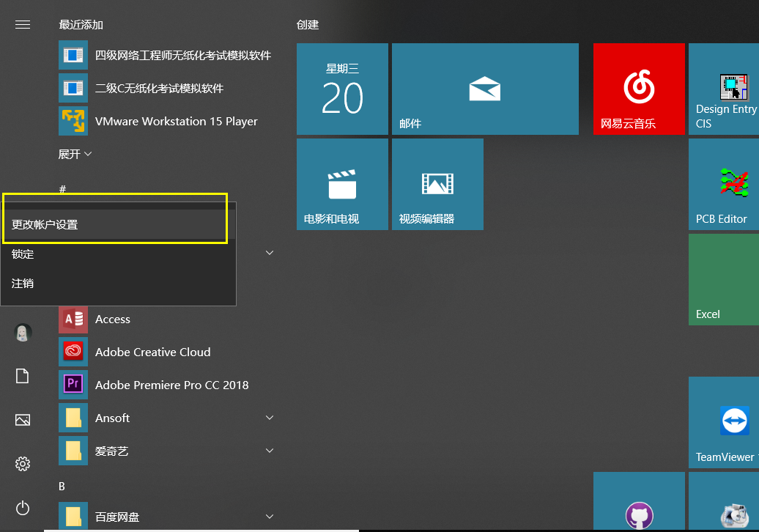Open the 视频编辑器 tile

coord(437,185)
